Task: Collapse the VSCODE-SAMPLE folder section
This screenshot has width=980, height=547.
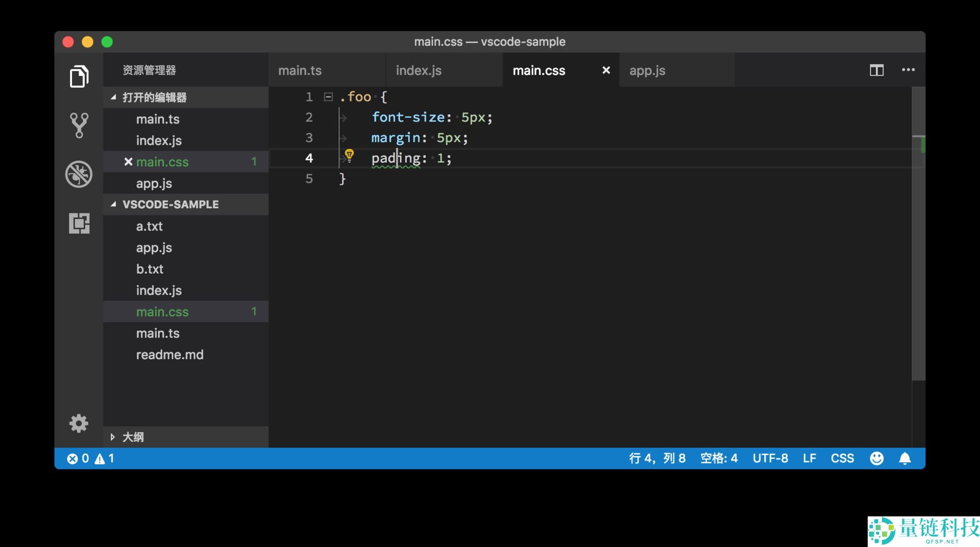Action: click(186, 204)
